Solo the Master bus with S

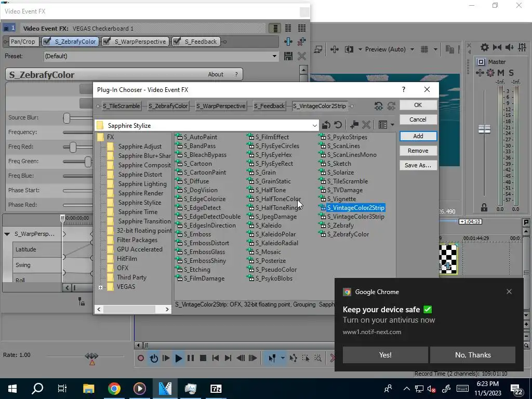click(511, 73)
